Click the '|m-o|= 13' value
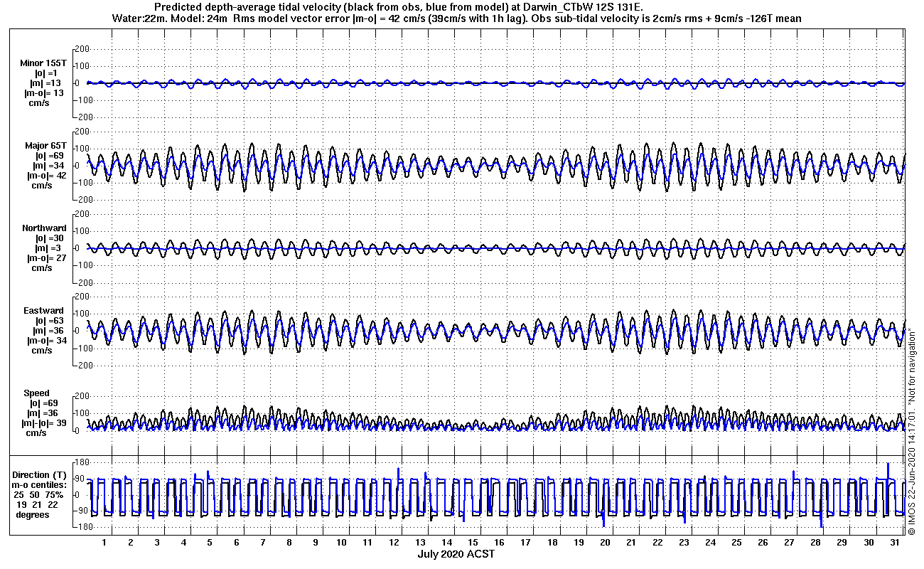The width and height of the screenshot is (924, 569). point(45,93)
